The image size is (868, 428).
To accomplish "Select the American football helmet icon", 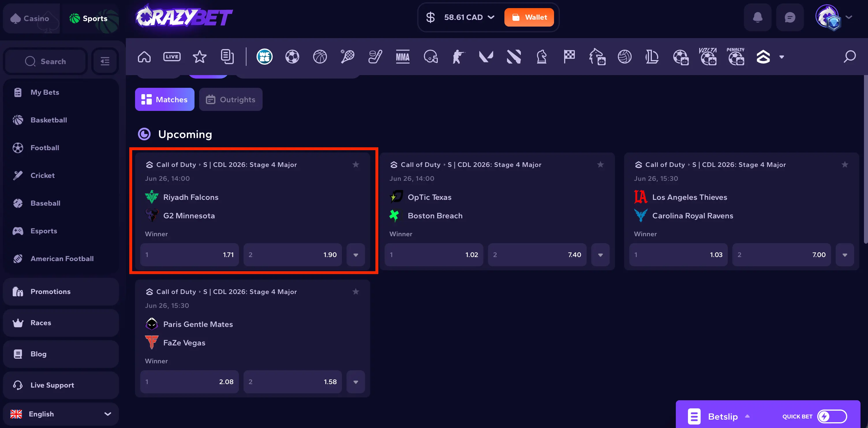I will (431, 57).
